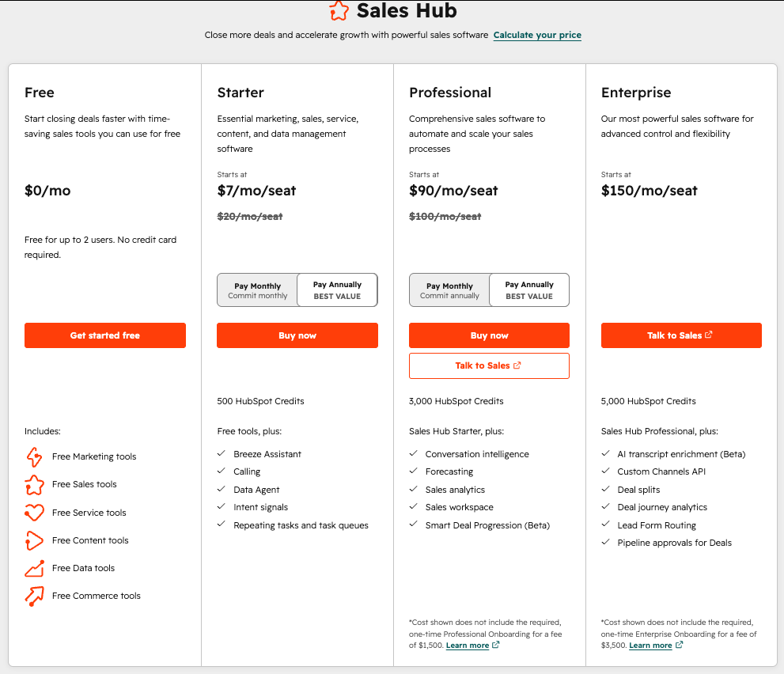Click the Free Content tools play icon
Screen dimensions: 784x674
click(35, 540)
